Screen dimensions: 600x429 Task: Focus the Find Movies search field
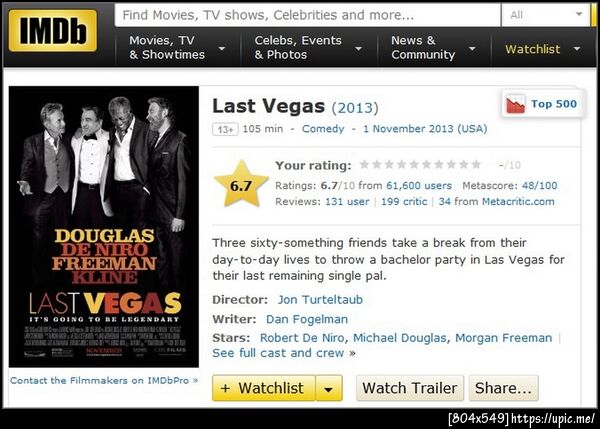307,15
